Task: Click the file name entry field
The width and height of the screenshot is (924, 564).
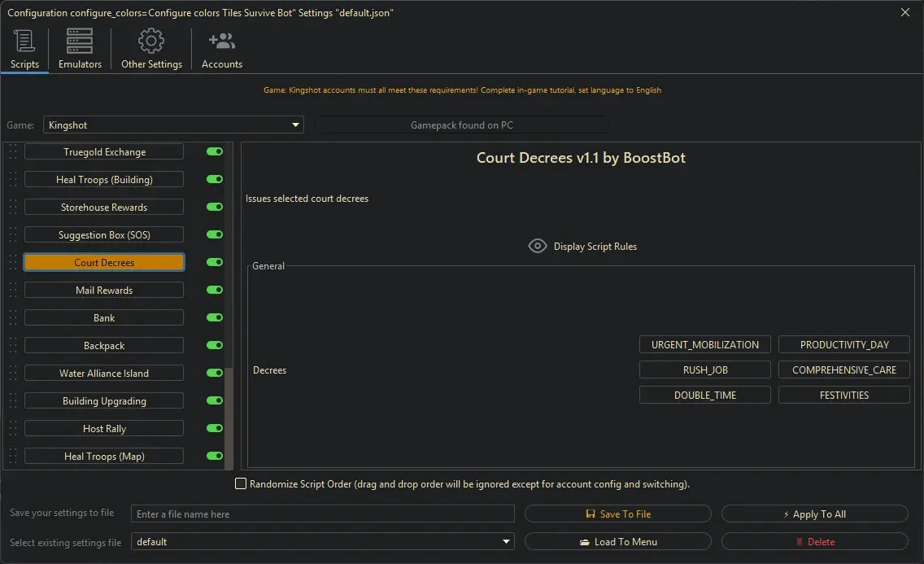Action: click(323, 514)
